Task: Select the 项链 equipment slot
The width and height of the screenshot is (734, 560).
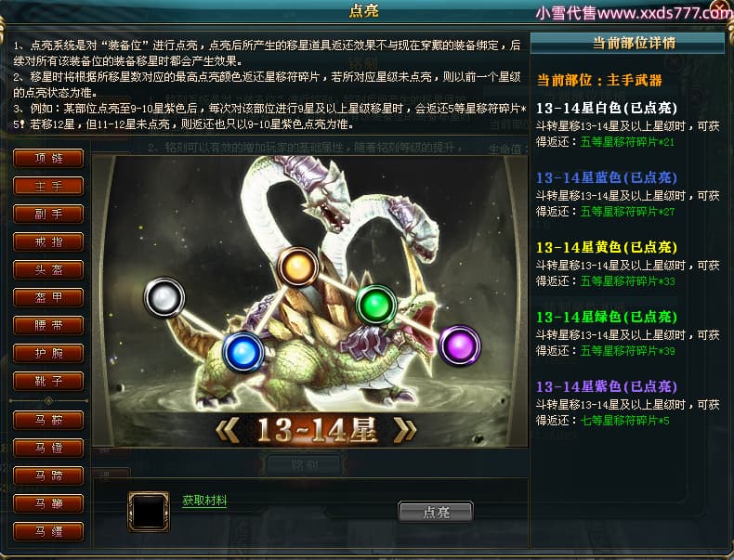Action: [x=48, y=158]
